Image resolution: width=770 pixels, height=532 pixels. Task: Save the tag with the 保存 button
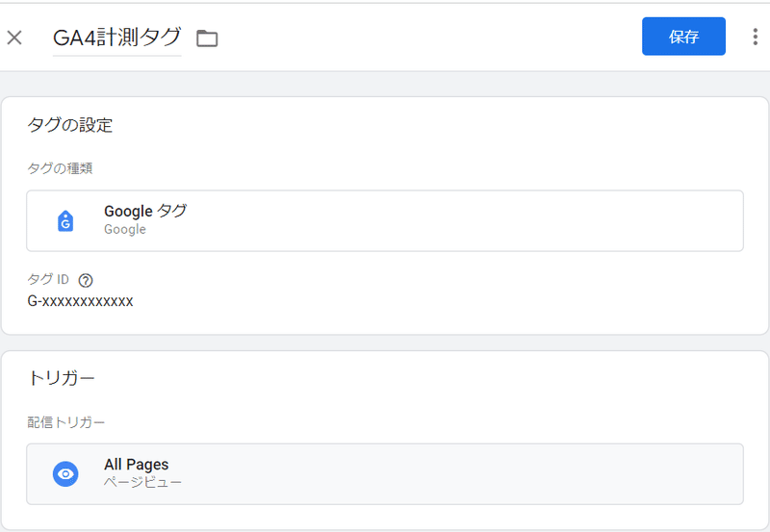click(x=683, y=37)
